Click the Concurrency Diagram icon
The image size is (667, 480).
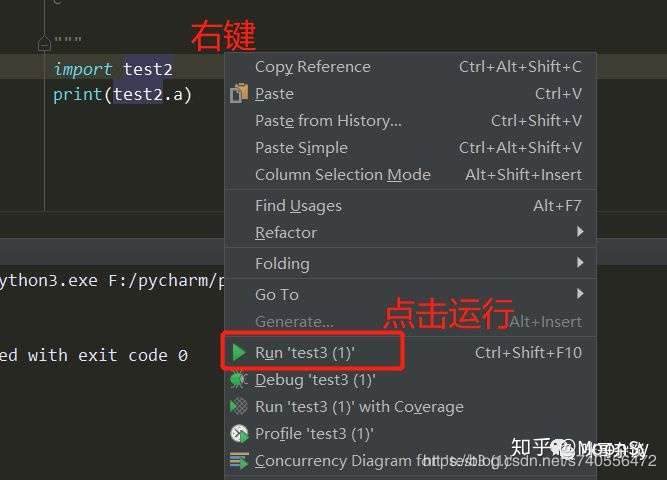(239, 461)
